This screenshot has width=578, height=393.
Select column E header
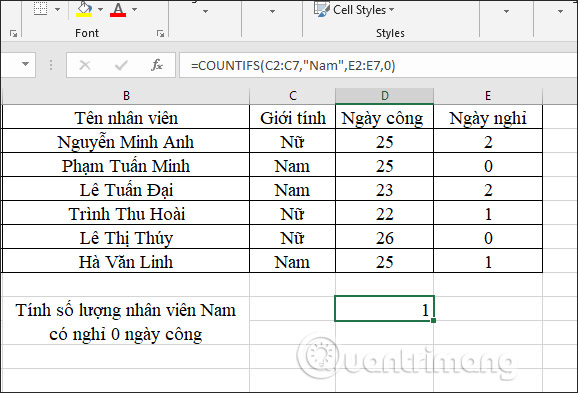(488, 96)
